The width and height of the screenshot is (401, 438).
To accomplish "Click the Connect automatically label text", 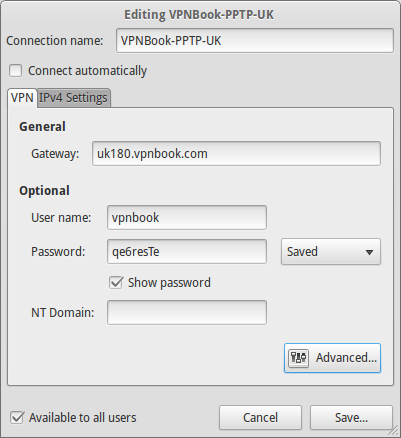I will tap(87, 71).
